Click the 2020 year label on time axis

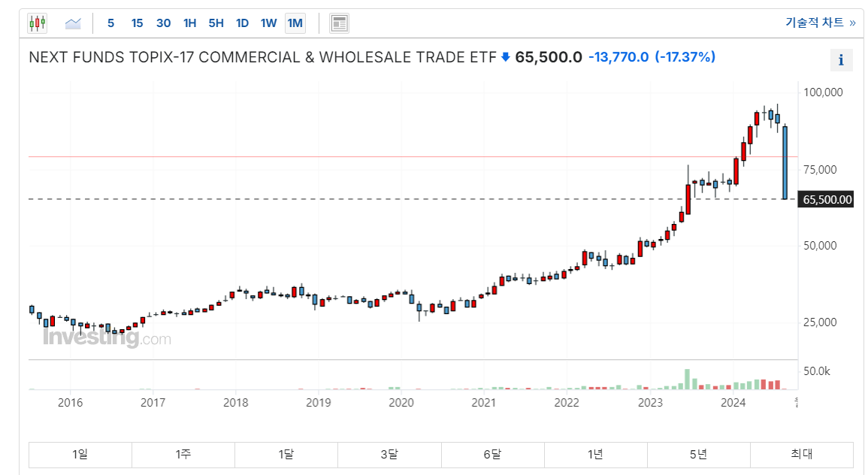401,403
